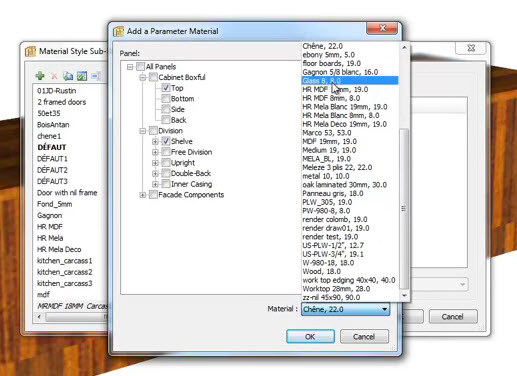Check the Inner Casing checkbox

[166, 184]
